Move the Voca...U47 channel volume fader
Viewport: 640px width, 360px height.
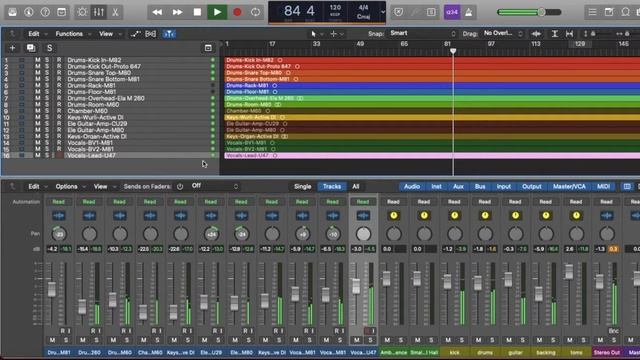click(356, 286)
